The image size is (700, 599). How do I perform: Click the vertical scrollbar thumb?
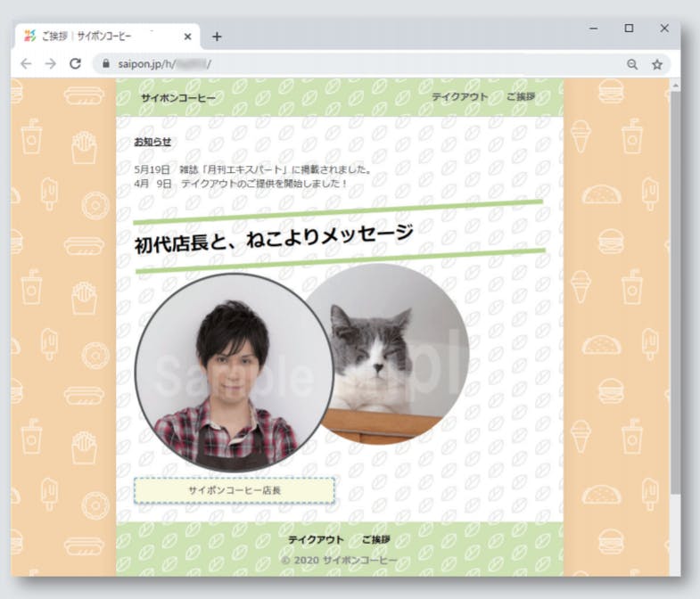[x=675, y=292]
